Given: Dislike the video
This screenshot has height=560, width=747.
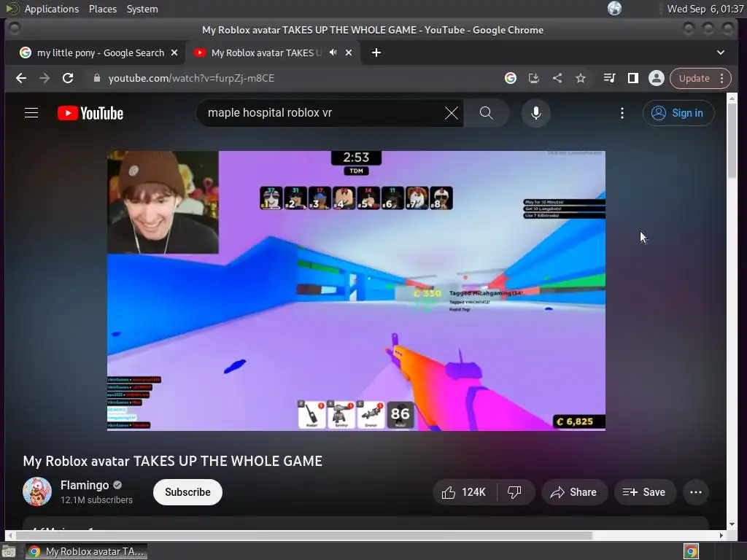Looking at the screenshot, I should coord(514,492).
